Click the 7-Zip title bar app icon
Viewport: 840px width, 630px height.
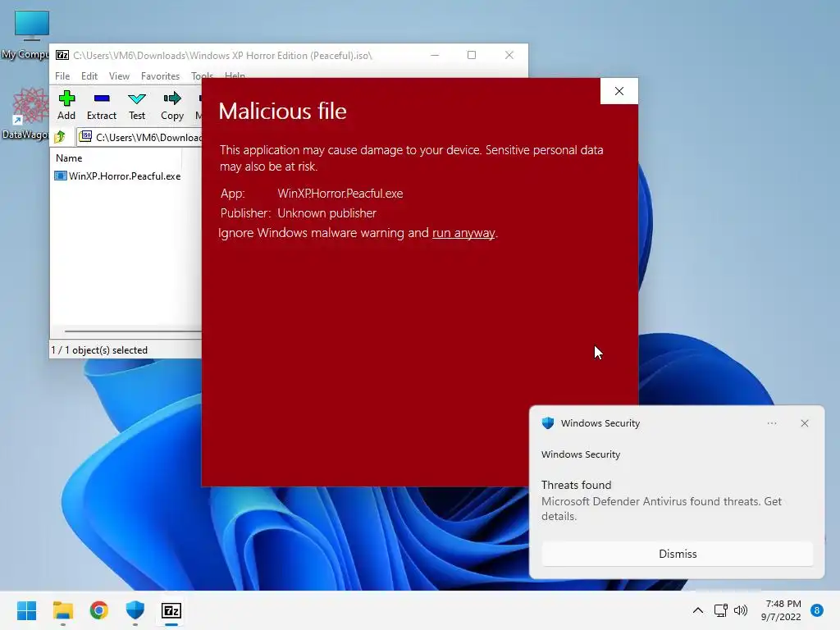click(62, 55)
